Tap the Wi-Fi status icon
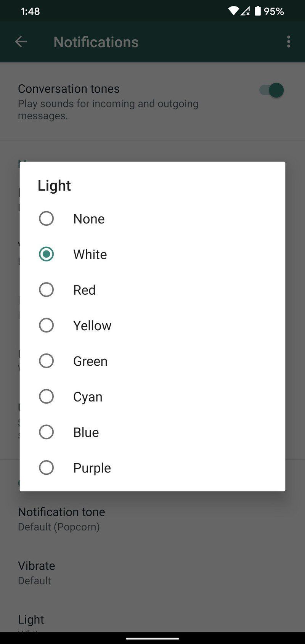Image resolution: width=305 pixels, height=644 pixels. [233, 11]
